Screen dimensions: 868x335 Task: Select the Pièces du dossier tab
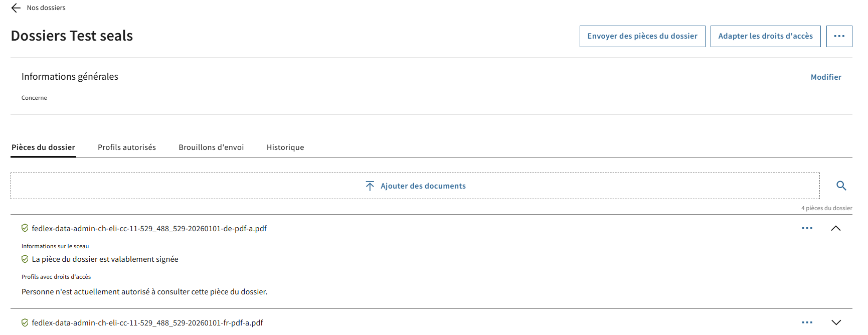click(x=43, y=147)
